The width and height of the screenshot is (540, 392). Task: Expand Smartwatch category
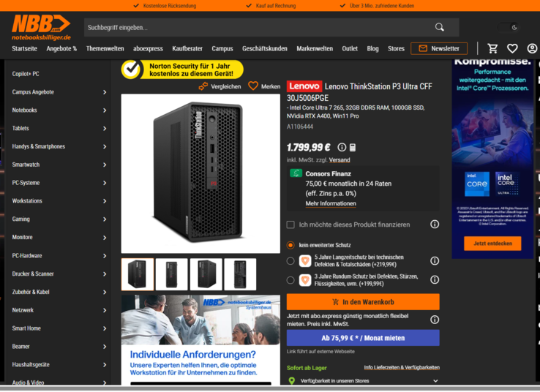pyautogui.click(x=105, y=165)
